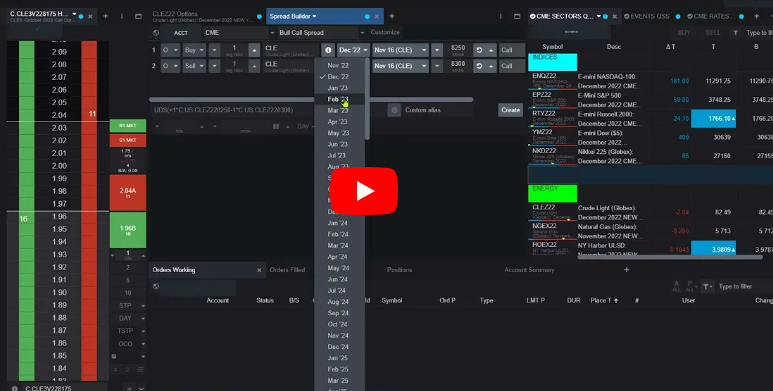Switch to the Orders Filled tab
The image size is (773, 391).
tap(287, 270)
